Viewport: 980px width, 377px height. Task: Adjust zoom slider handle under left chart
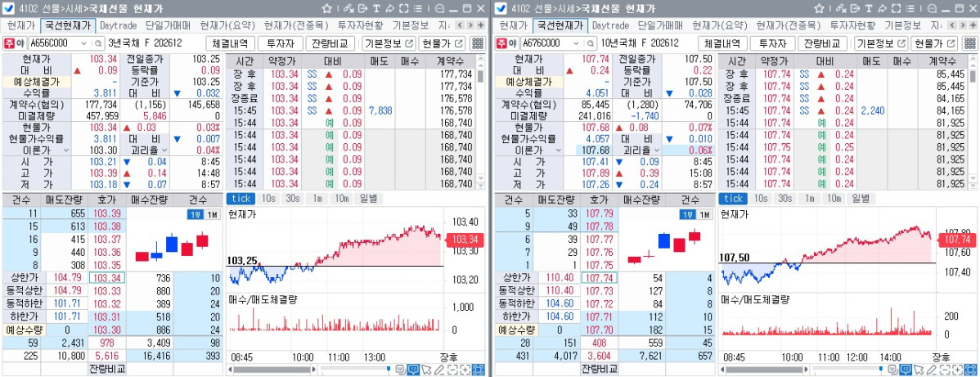(x=389, y=369)
